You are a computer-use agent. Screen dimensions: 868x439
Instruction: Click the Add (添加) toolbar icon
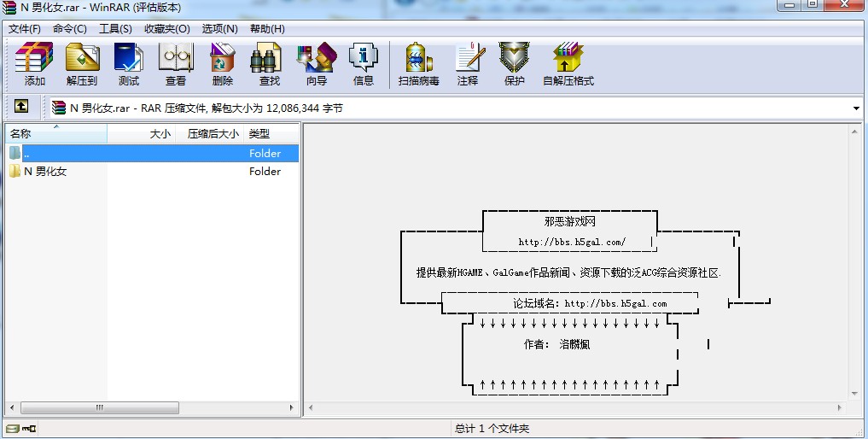[x=35, y=64]
